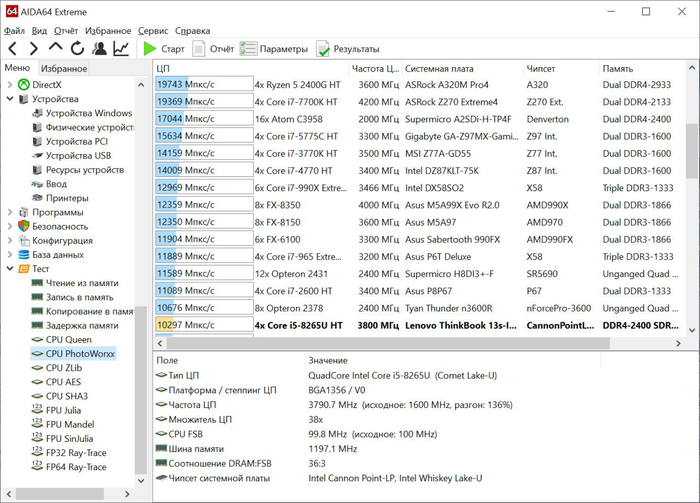Go back with the left arrow toolbar icon

[x=12, y=49]
